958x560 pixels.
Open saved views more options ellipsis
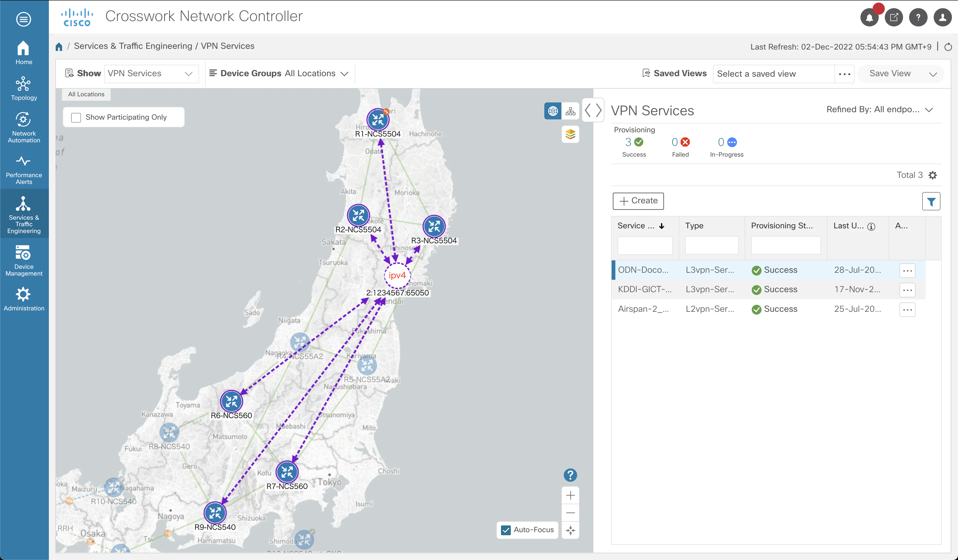pyautogui.click(x=844, y=74)
